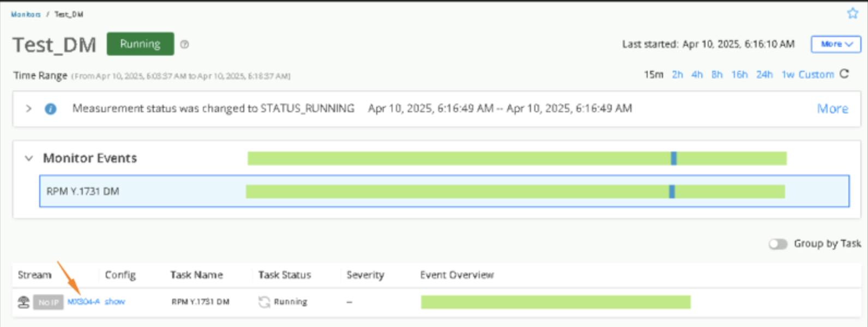Choose the Custom time range option

point(816,75)
